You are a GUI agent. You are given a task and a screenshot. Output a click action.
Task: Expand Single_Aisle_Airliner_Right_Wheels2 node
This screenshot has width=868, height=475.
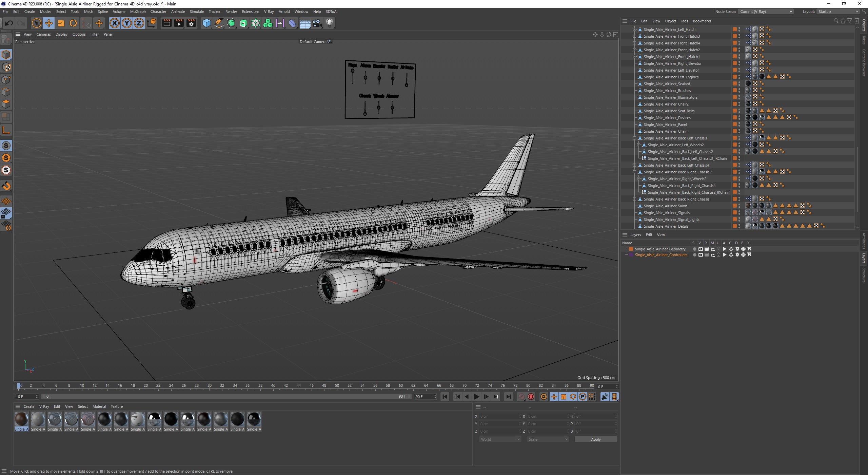(638, 179)
